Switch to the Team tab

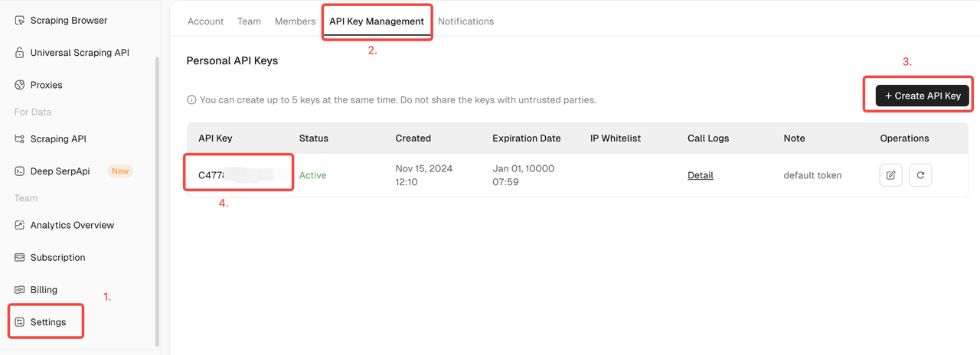[x=249, y=21]
